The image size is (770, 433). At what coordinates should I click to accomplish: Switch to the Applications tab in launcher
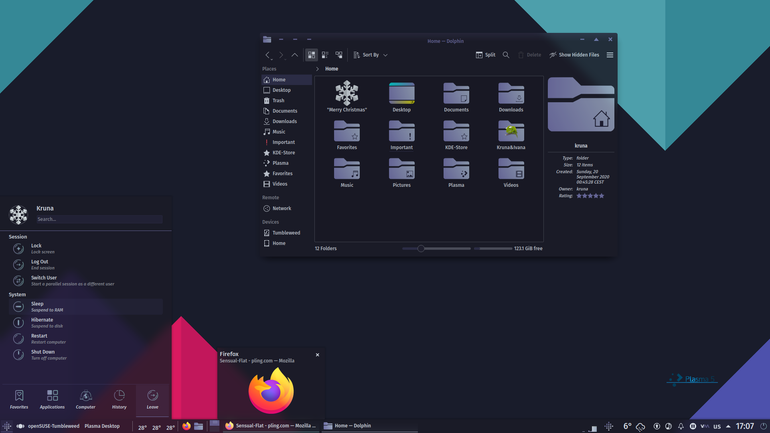pos(52,399)
